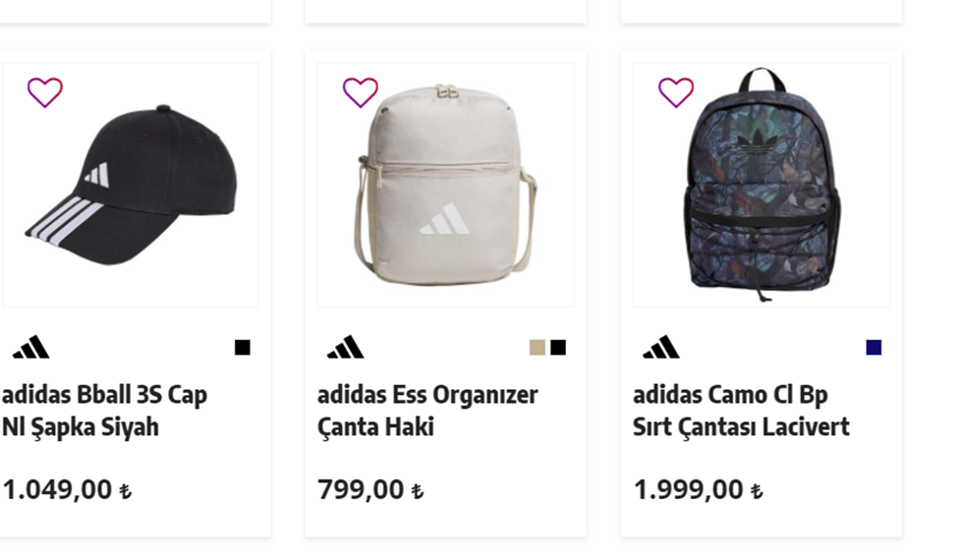Image resolution: width=962 pixels, height=560 pixels.
Task: Choose black color swatch for Organizer bag
Action: (x=558, y=348)
